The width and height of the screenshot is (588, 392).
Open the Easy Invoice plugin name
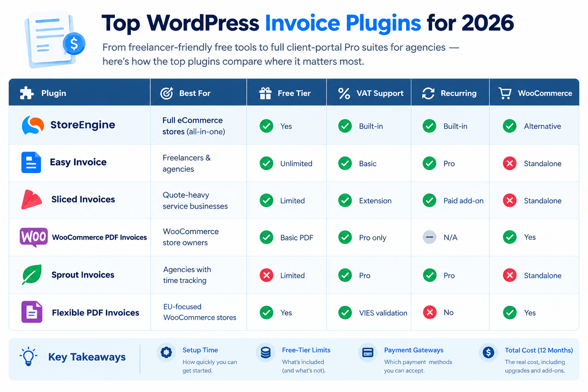[78, 162]
